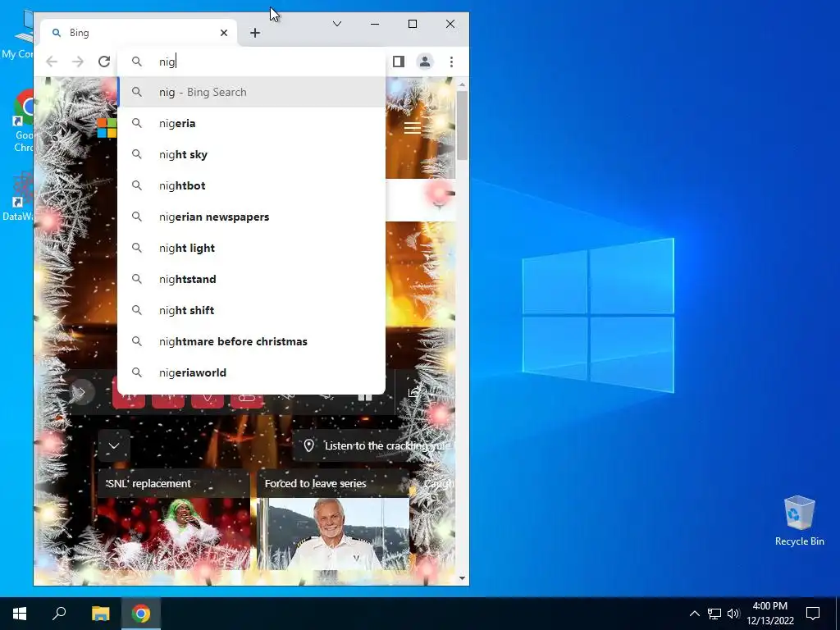Viewport: 840px width, 630px height.
Task: Go forward with the browser forward arrow
Action: click(78, 62)
